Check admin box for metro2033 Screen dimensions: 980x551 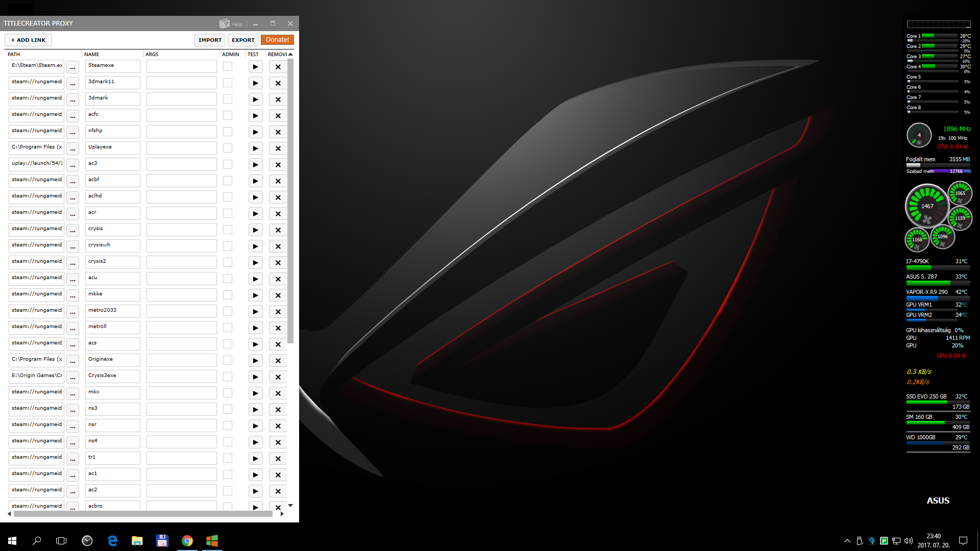click(x=228, y=311)
